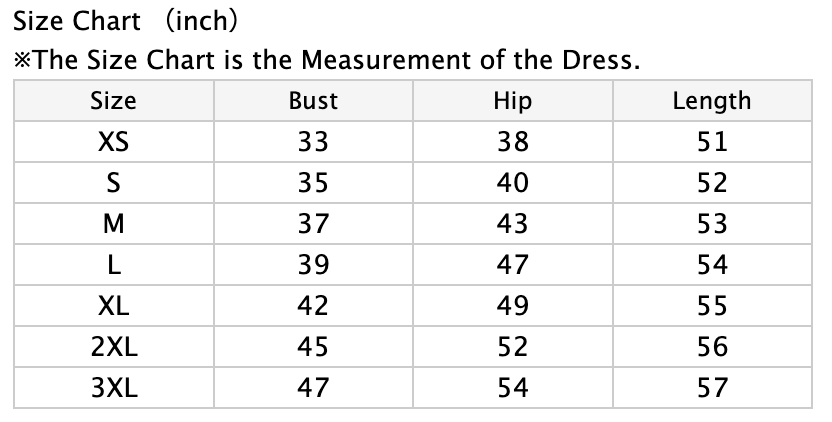Image resolution: width=832 pixels, height=422 pixels.
Task: Click the dress measurement note text
Action: [x=326, y=59]
